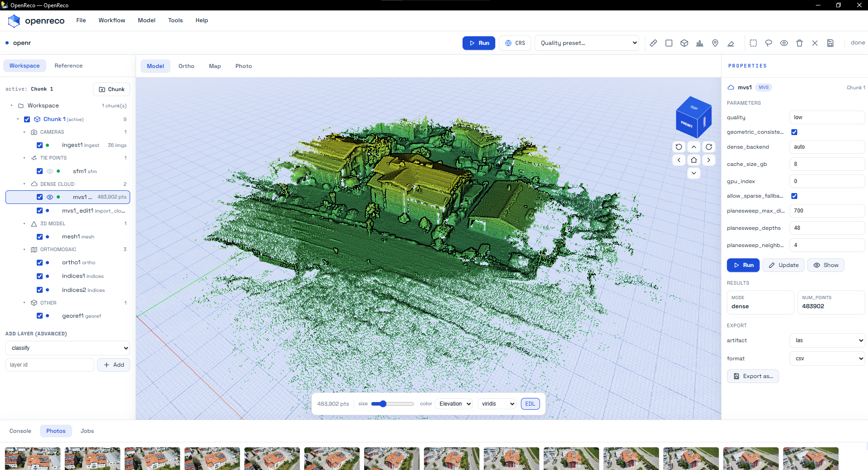Click the trash delete icon
Image resolution: width=868 pixels, height=470 pixels.
[x=800, y=43]
